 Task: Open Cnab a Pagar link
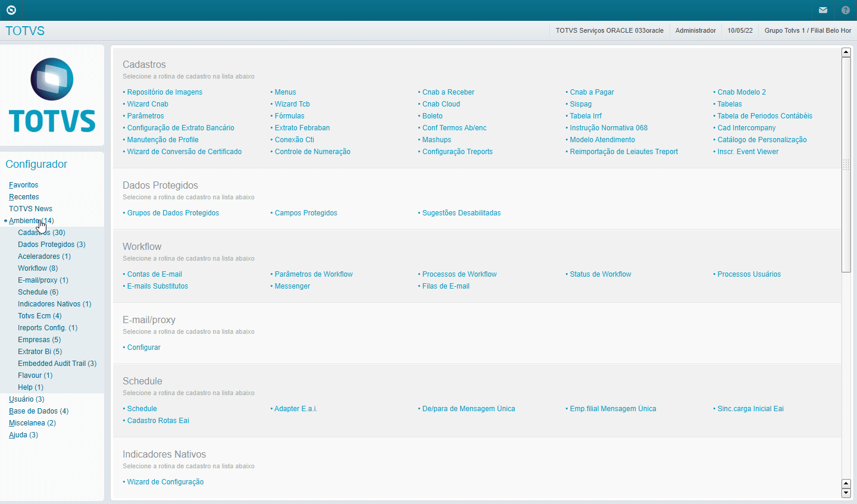(x=592, y=92)
